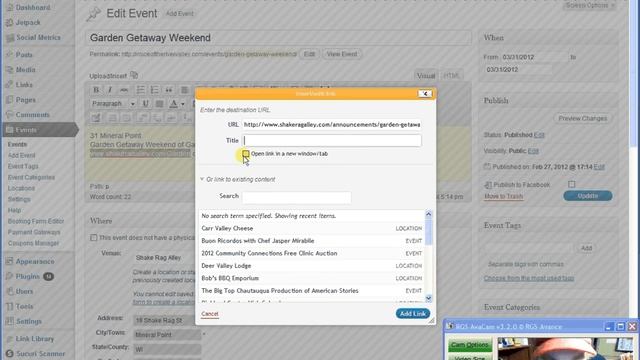640x360 pixels.
Task: Check 'This event does not have a physical' location
Action: pyautogui.click(x=93, y=238)
